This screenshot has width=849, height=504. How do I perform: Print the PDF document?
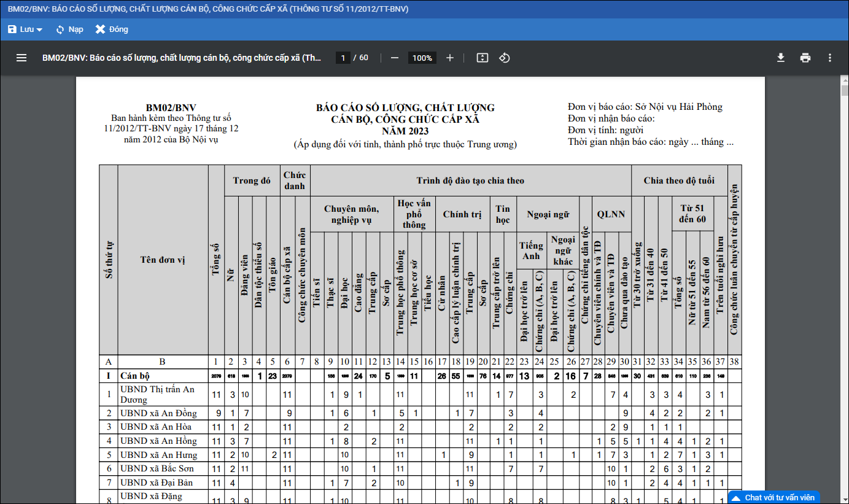click(x=805, y=58)
